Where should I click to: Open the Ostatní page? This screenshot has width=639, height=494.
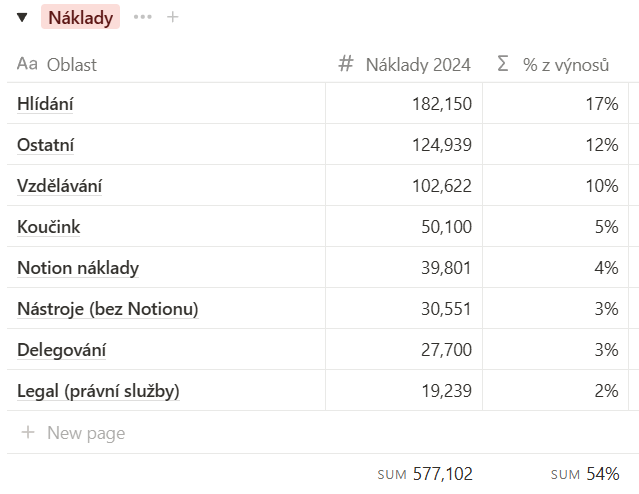[46, 144]
